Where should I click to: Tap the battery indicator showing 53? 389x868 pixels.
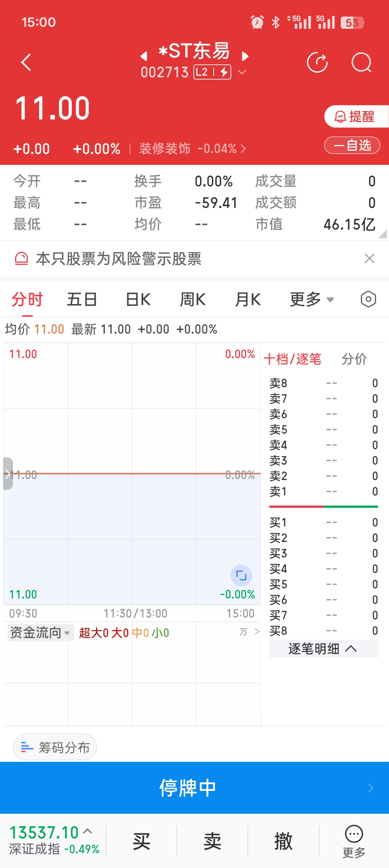tap(353, 23)
